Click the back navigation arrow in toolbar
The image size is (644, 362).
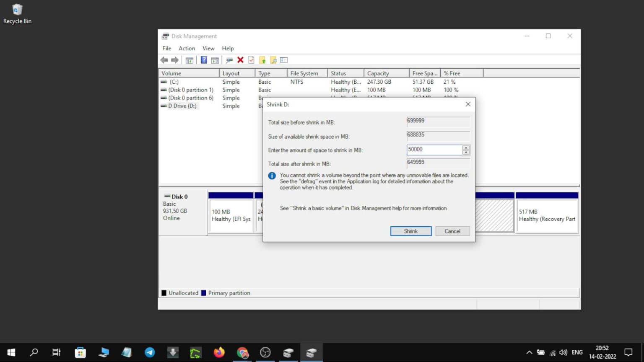(x=164, y=60)
